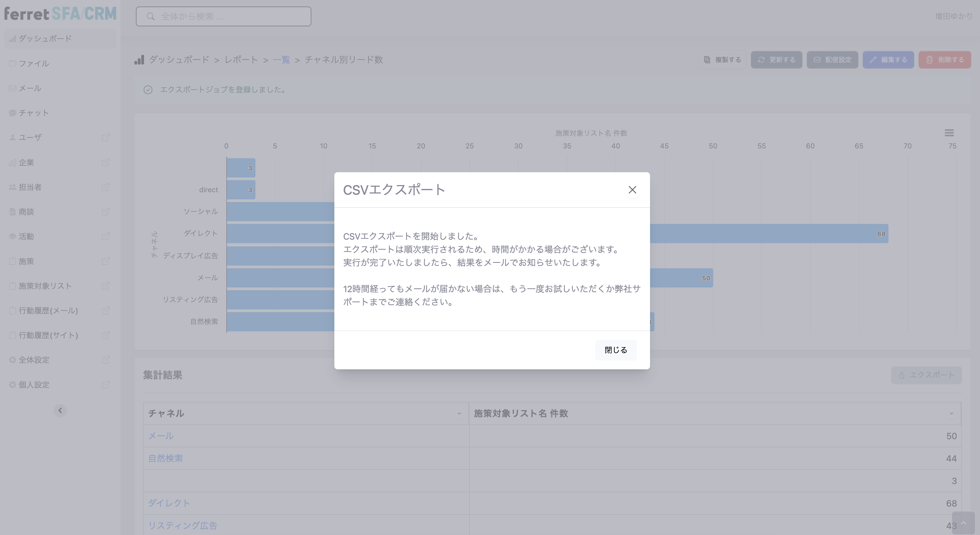
Task: Open the 施策対象リスト名 件数 column dropdown
Action: click(951, 413)
